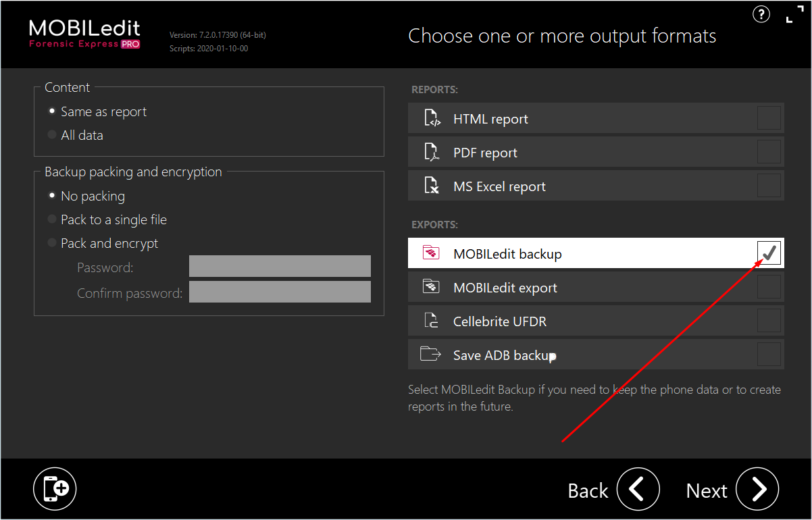This screenshot has height=520, width=812.
Task: Select Pack to a single file option
Action: tap(52, 219)
